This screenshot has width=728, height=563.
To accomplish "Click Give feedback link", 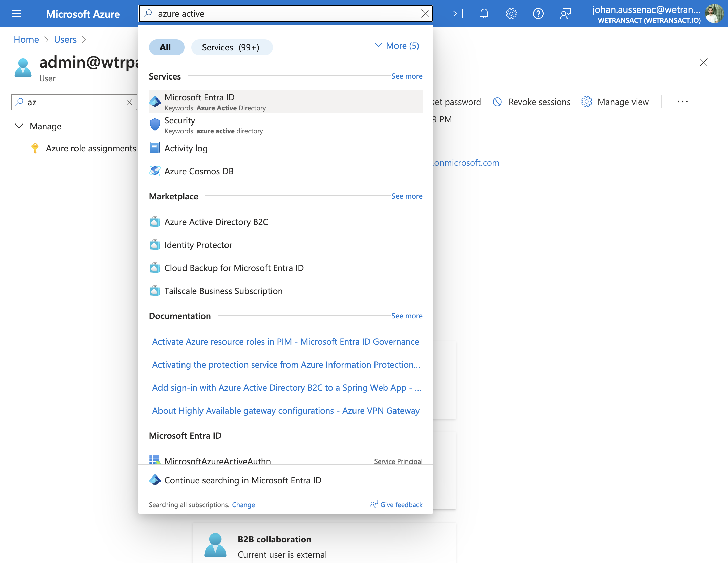I will (396, 504).
